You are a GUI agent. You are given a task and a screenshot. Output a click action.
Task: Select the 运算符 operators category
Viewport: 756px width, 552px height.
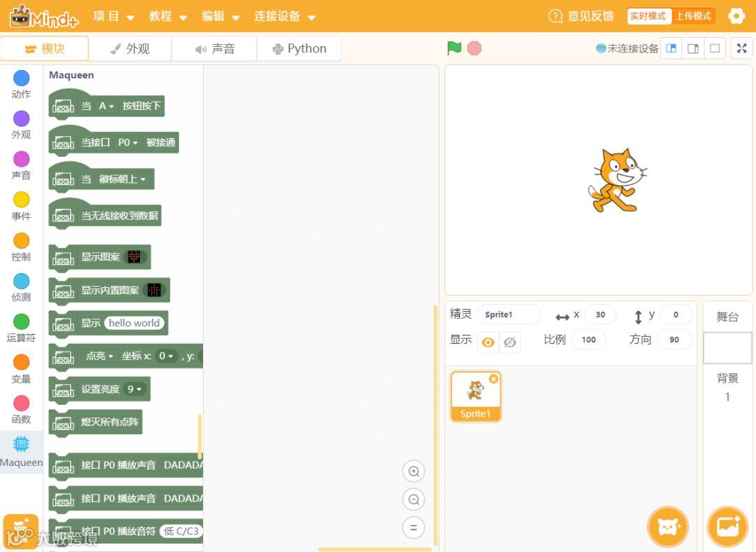click(x=21, y=328)
